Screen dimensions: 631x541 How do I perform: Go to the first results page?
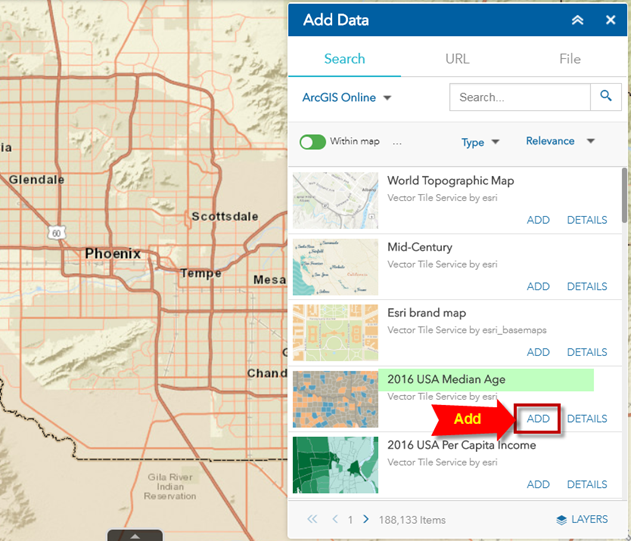(x=312, y=519)
